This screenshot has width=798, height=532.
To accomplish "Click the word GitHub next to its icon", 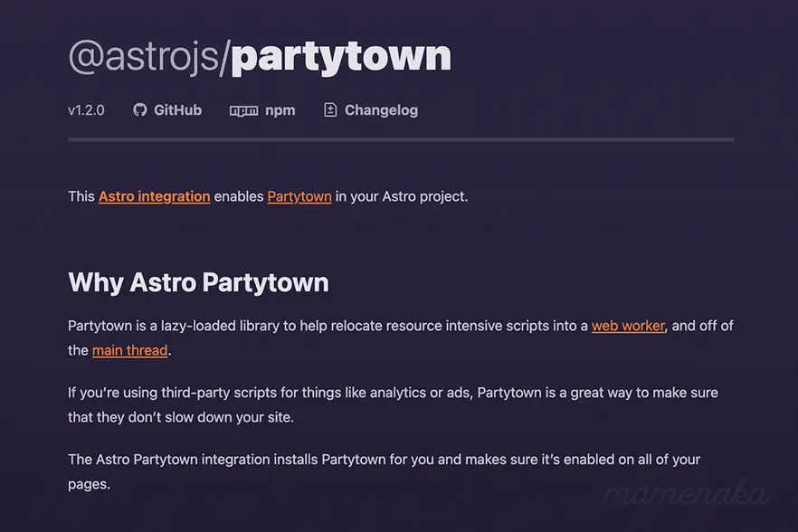I will (176, 109).
